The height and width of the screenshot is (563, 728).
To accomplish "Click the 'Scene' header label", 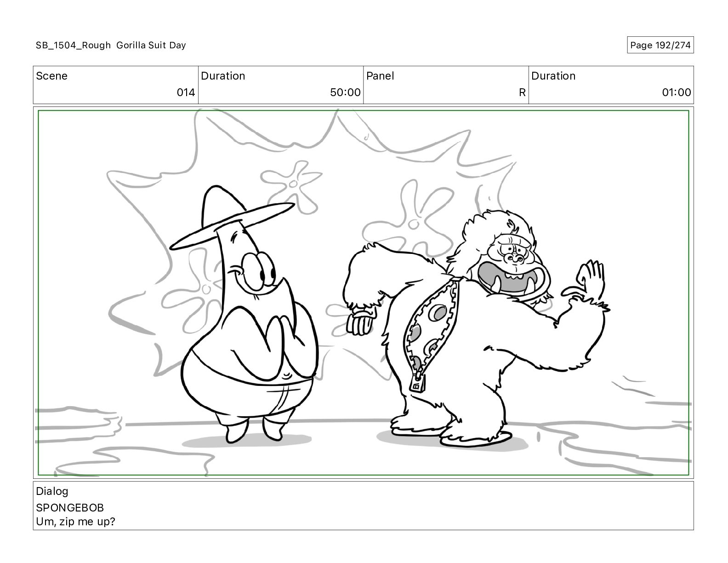I will (51, 76).
